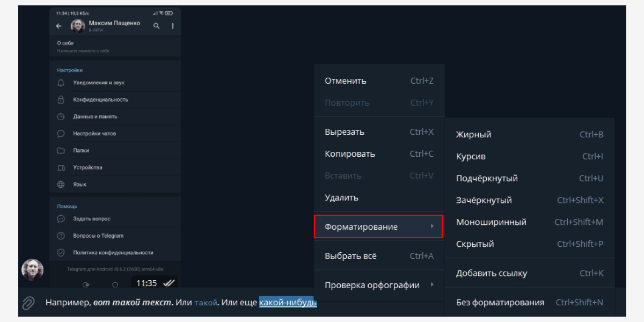Apply Зачёркнутый strikethrough formatting

point(484,200)
